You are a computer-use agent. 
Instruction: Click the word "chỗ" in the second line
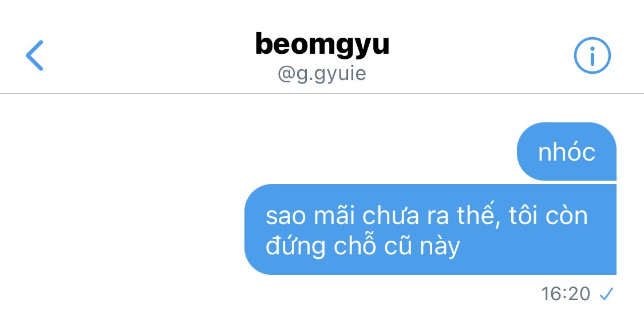(354, 246)
